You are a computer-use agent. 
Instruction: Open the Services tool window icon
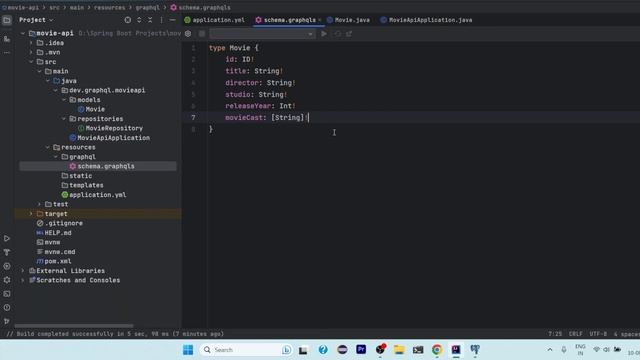point(7,266)
